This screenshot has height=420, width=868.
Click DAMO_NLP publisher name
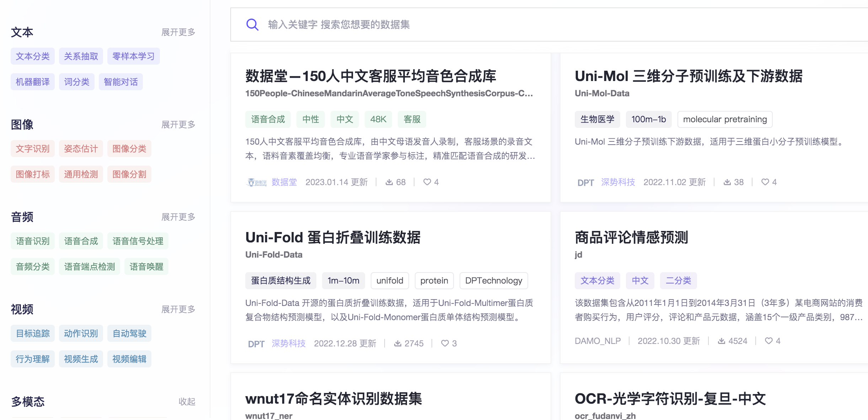tap(598, 341)
